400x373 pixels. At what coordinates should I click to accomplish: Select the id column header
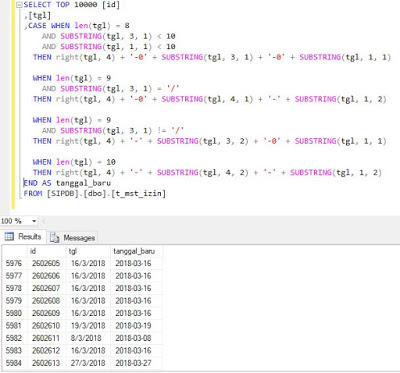pos(47,251)
